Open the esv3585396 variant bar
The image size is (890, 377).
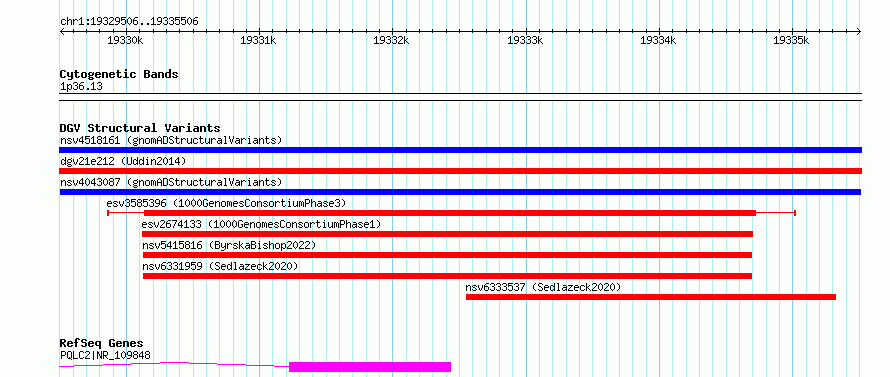451,213
